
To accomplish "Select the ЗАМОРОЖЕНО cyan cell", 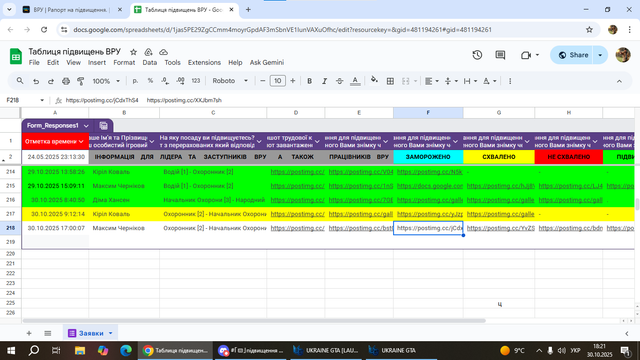I will [428, 157].
